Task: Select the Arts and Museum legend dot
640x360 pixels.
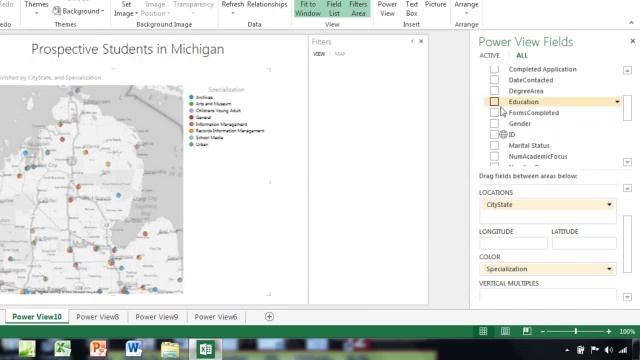Action: point(191,104)
